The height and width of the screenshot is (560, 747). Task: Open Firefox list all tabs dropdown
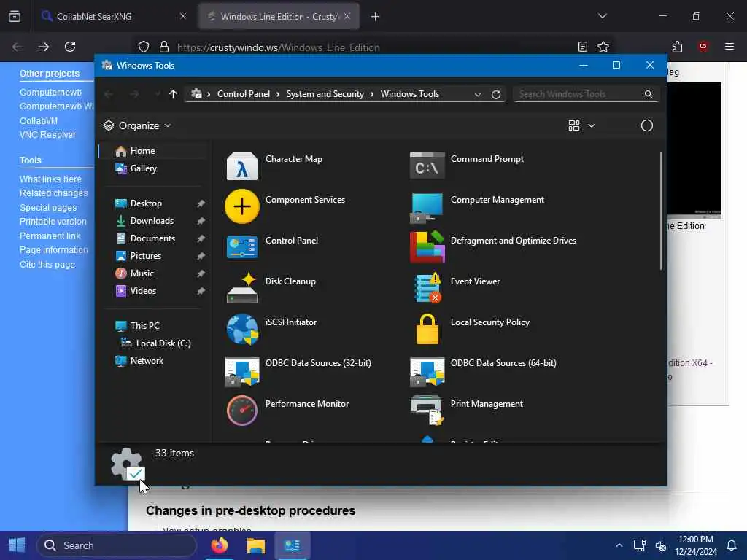tap(602, 16)
